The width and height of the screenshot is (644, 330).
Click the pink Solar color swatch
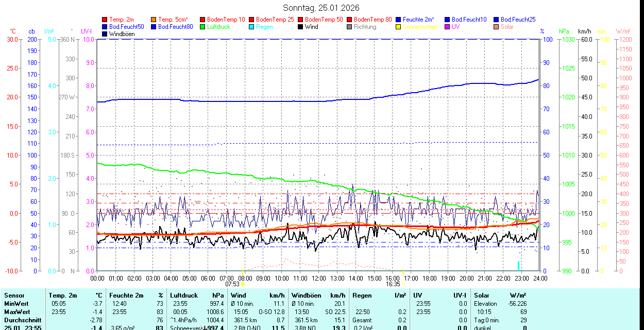(x=496, y=27)
